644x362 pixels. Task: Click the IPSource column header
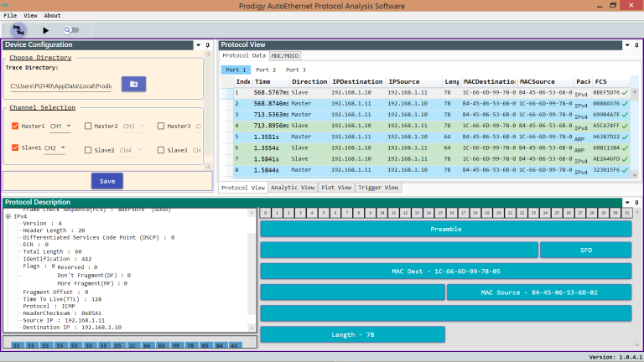pyautogui.click(x=414, y=81)
